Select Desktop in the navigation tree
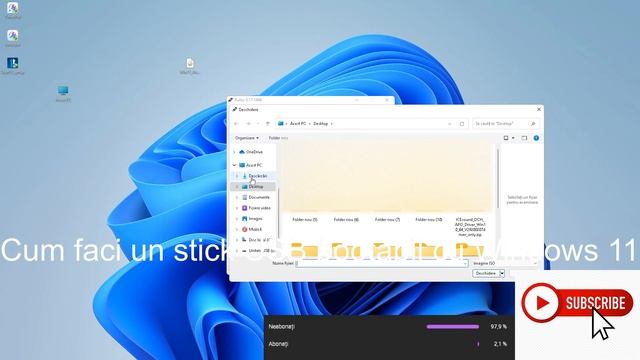The image size is (640, 360). tap(253, 187)
